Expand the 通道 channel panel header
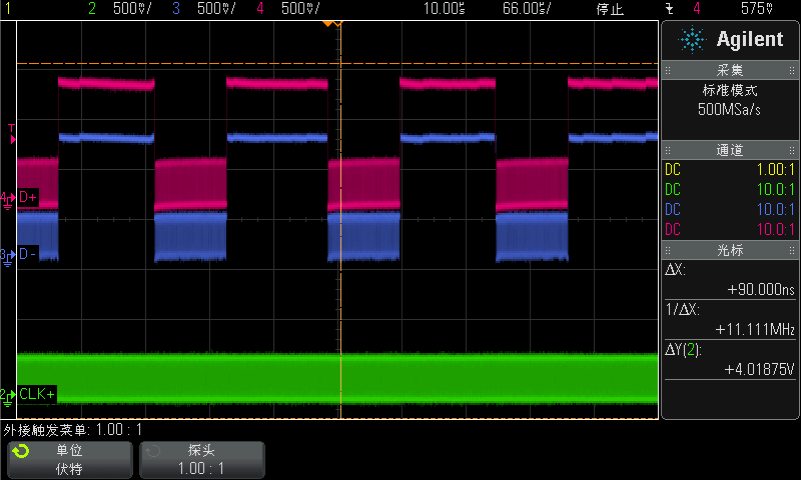This screenshot has width=801, height=480. pos(730,151)
